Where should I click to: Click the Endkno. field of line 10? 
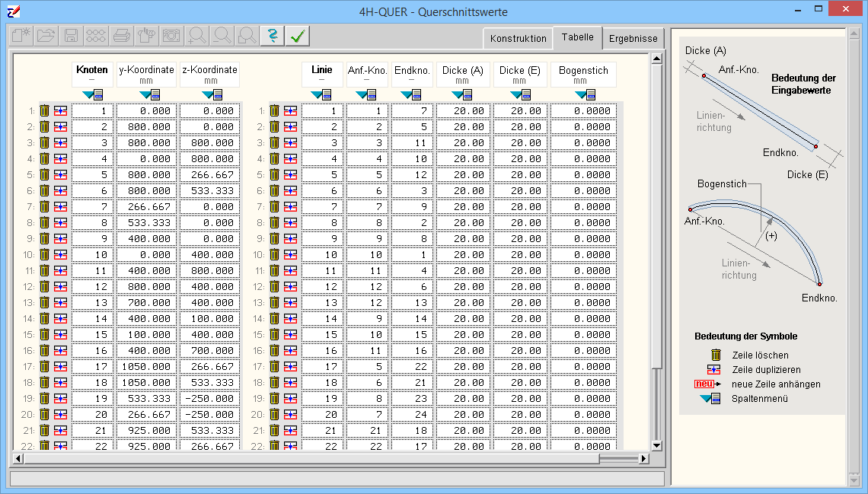[412, 255]
